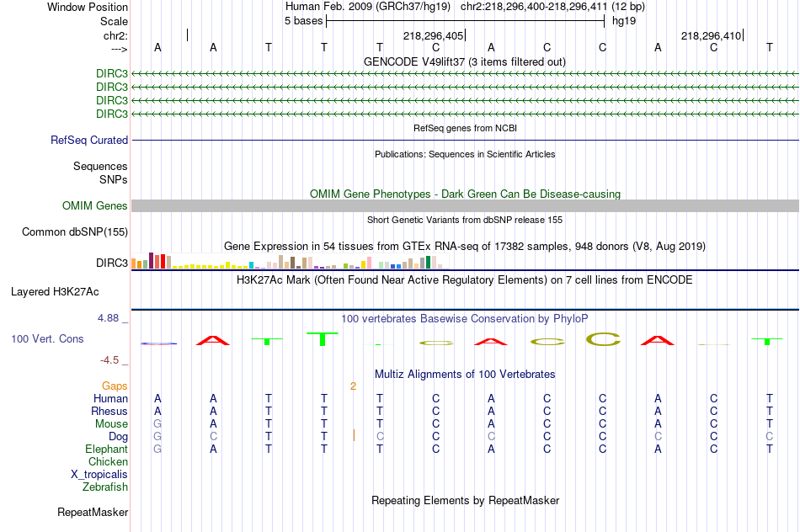Image resolution: width=800 pixels, height=532 pixels.
Task: Click the -4.5 conservation scale value
Action: [x=109, y=360]
